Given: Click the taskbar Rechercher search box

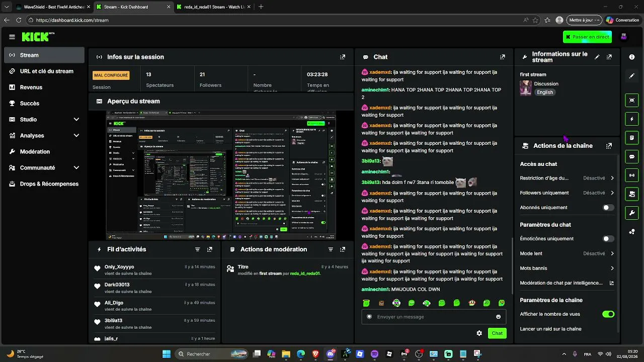Looking at the screenshot, I should [210, 354].
